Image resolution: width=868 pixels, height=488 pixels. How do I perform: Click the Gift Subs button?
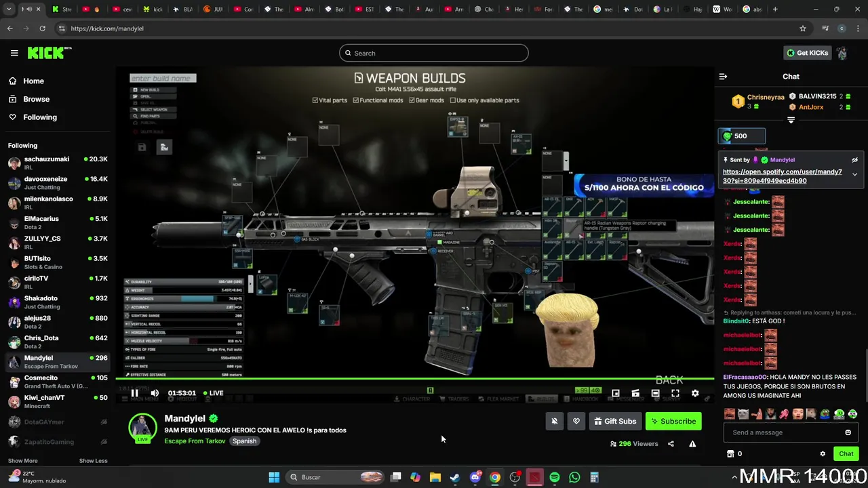(615, 421)
